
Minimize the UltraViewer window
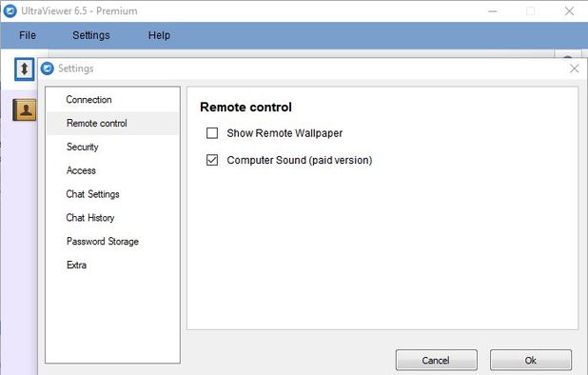point(492,11)
